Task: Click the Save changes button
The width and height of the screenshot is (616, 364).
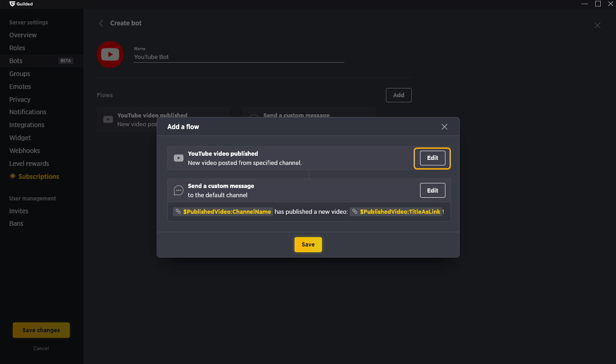Action: coord(41,330)
